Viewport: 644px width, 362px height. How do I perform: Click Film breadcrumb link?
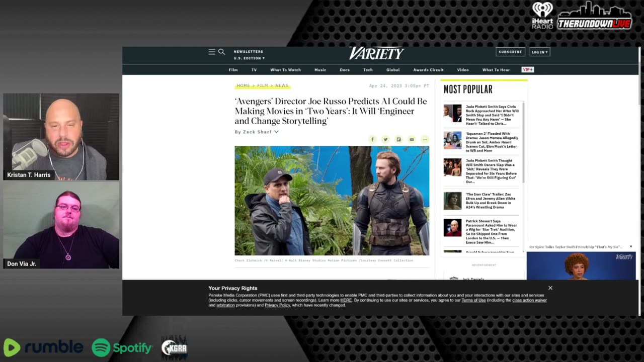(x=263, y=85)
